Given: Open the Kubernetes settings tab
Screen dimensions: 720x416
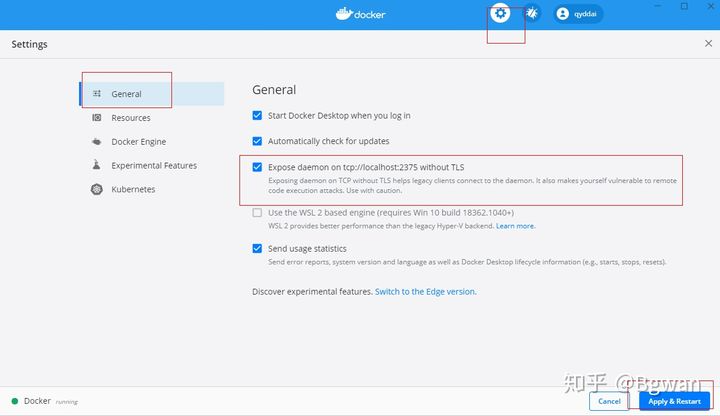Looking at the screenshot, I should [x=152, y=189].
